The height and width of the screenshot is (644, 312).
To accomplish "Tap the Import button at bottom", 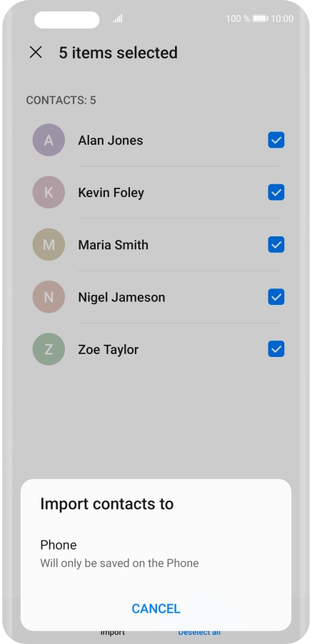I will pos(113,633).
